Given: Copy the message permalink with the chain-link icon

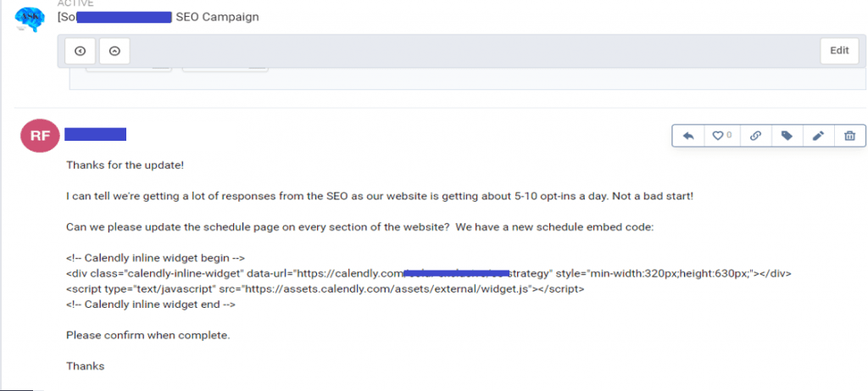Looking at the screenshot, I should point(754,136).
